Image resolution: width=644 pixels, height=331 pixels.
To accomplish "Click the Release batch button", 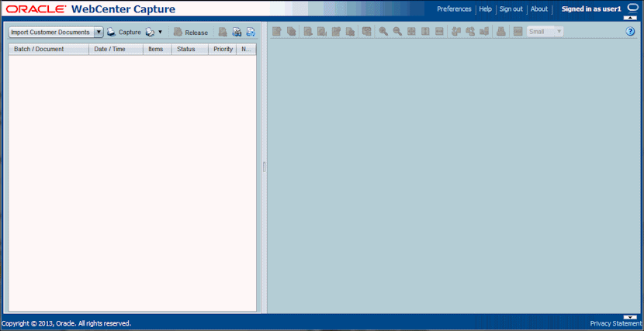I will pos(191,33).
